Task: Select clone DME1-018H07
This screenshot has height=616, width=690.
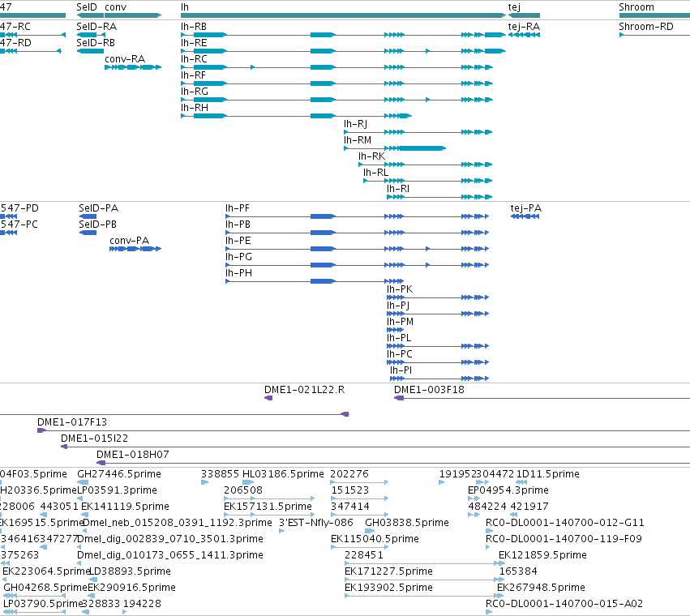Action: (132, 455)
